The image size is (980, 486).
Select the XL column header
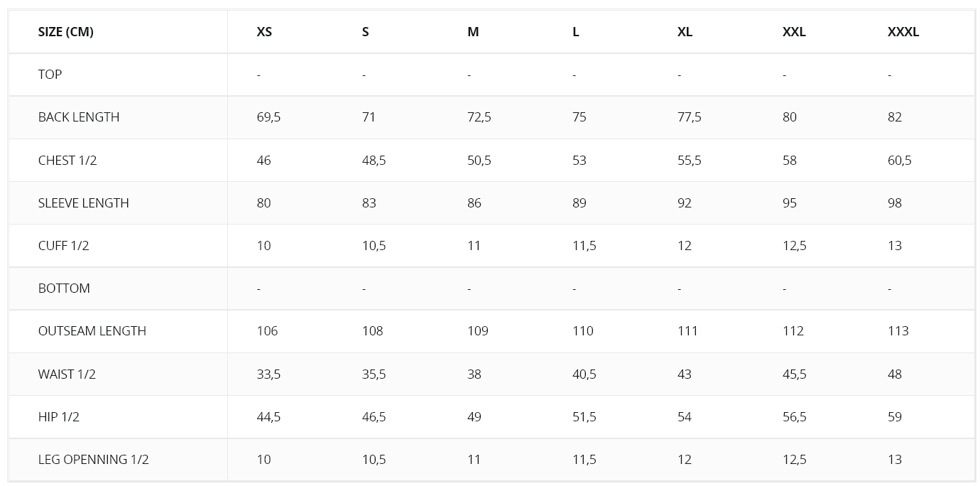coord(685,32)
